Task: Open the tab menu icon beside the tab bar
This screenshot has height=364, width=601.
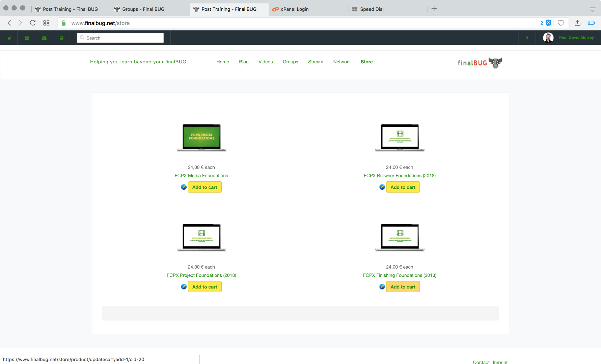Action: pos(593,9)
